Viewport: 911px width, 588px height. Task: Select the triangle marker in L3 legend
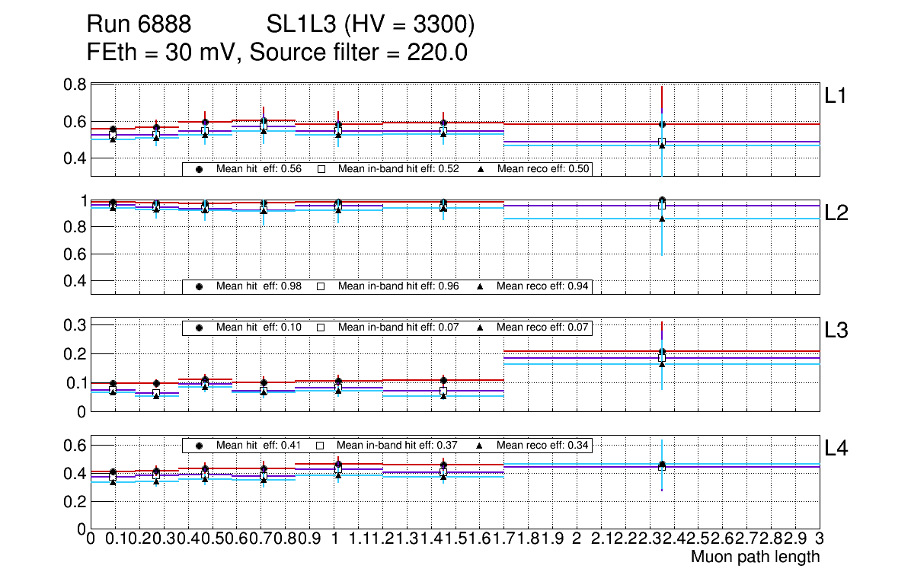(480, 328)
